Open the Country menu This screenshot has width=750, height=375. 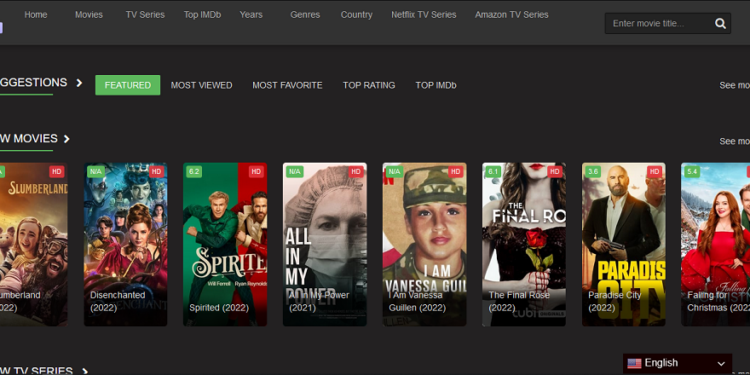point(356,15)
